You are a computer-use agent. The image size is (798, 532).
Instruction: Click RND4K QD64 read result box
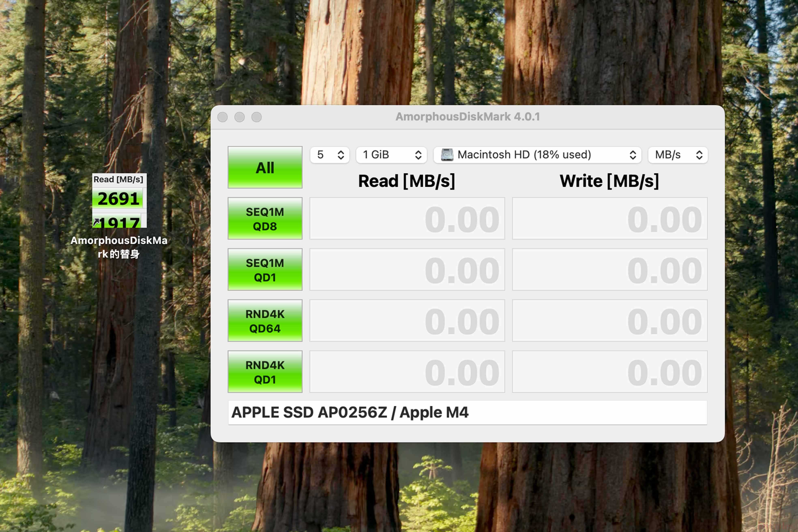[x=407, y=321]
